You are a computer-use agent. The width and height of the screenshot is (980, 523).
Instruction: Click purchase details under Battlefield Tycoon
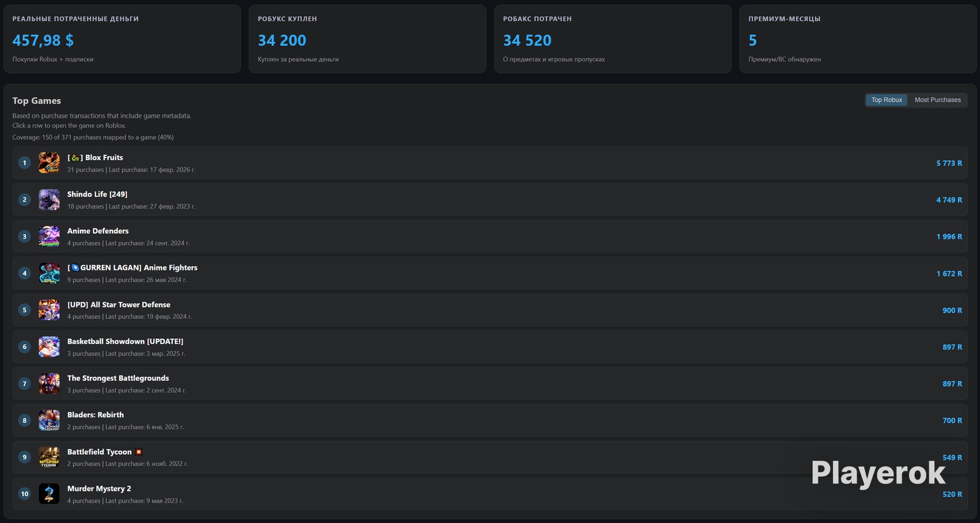(x=128, y=464)
